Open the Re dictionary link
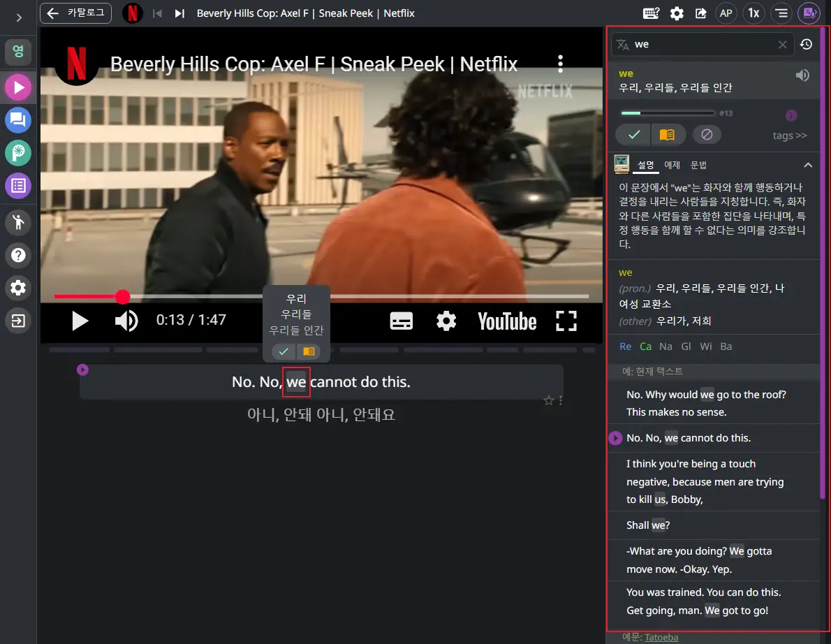 coord(626,346)
